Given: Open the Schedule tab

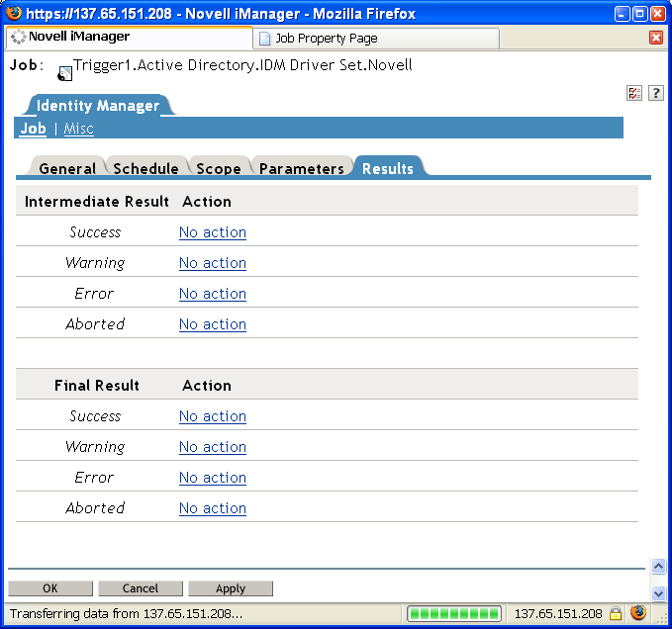Looking at the screenshot, I should tap(145, 168).
